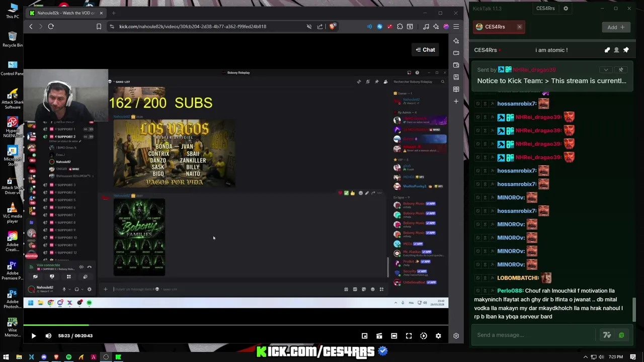Open the VLC media player desktop icon
This screenshot has width=644, height=362.
13,213
